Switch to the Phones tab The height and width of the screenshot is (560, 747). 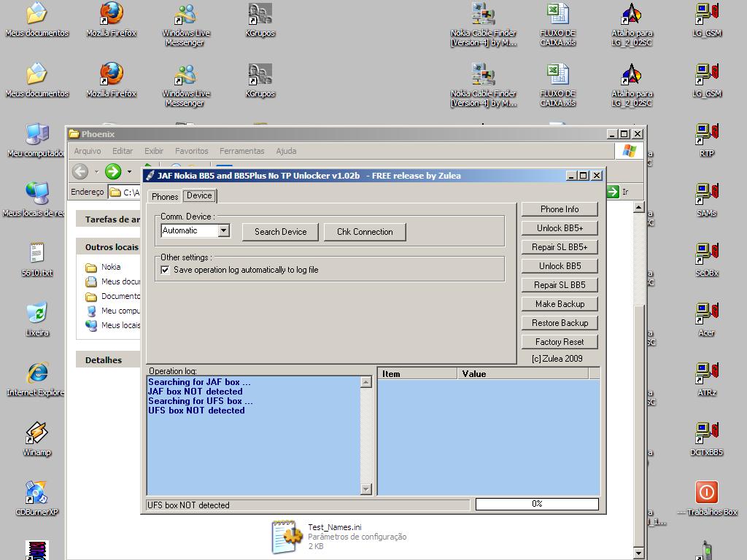pos(165,197)
